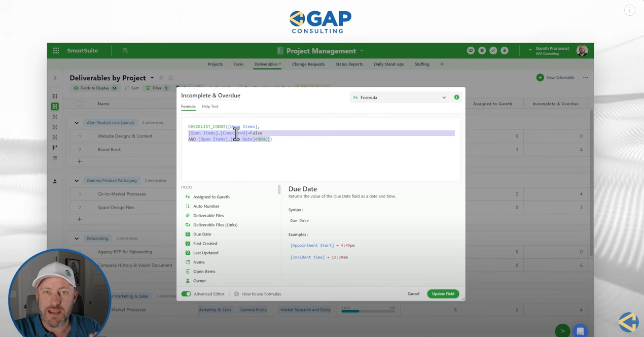Select Owner in fields list
This screenshot has height=337, width=644.
click(199, 281)
